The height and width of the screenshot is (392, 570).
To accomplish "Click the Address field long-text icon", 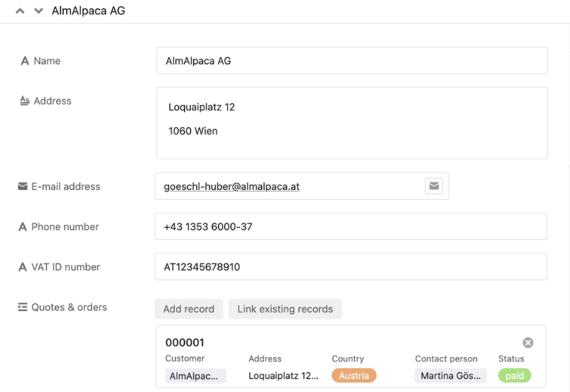I will 24,101.
